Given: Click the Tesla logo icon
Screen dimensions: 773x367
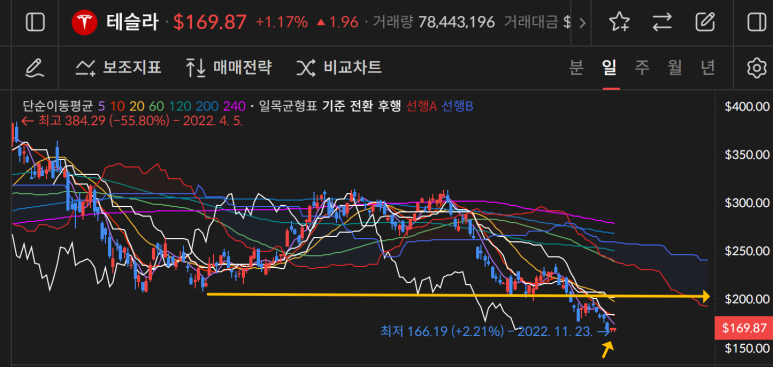Looking at the screenshot, I should (x=83, y=23).
